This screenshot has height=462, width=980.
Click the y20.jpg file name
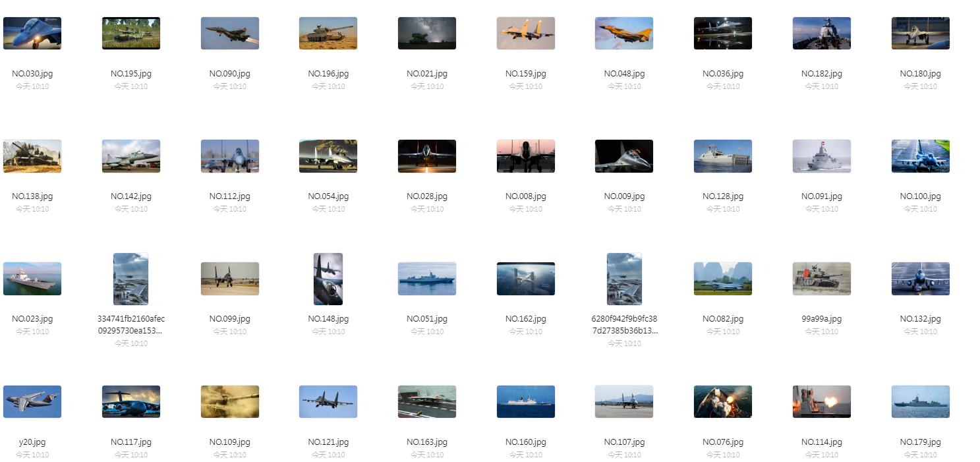click(32, 442)
